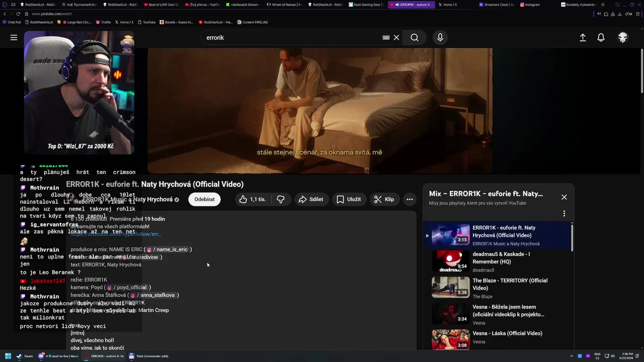Screen dimensions: 644x362
Task: Open the YouTube hamburger guide menu
Action: 14,38
